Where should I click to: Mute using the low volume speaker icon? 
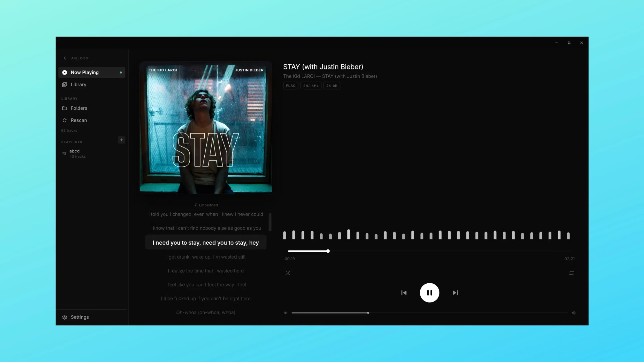coord(286,313)
